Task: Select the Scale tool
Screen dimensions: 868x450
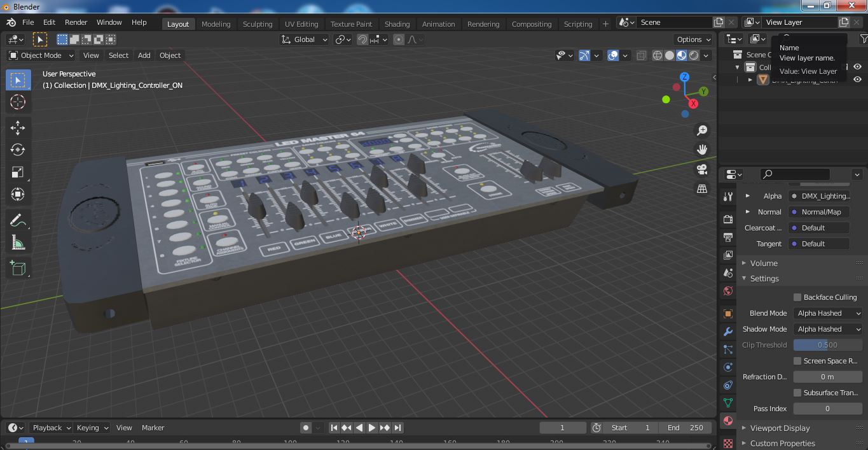Action: pos(18,172)
